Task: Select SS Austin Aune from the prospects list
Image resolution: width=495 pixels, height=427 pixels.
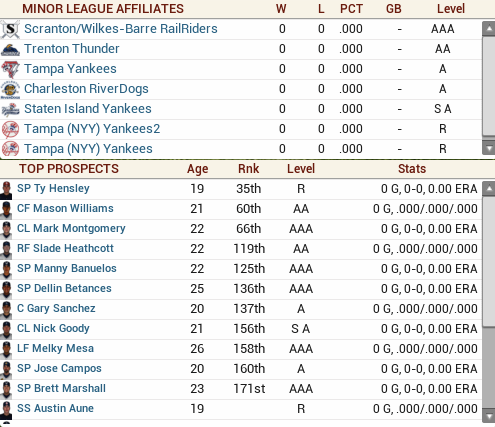Action: pyautogui.click(x=55, y=409)
